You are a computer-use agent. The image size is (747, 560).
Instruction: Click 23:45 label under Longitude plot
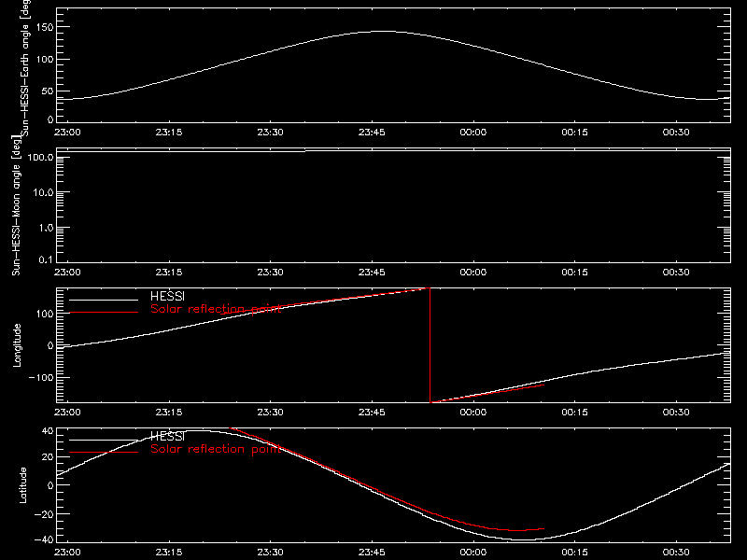(x=372, y=412)
